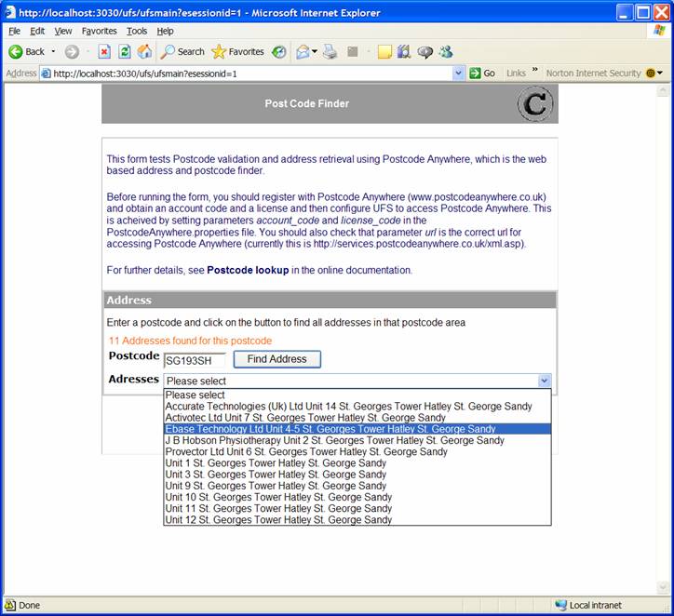Refresh the current page
The width and height of the screenshot is (674, 616).
(x=124, y=51)
